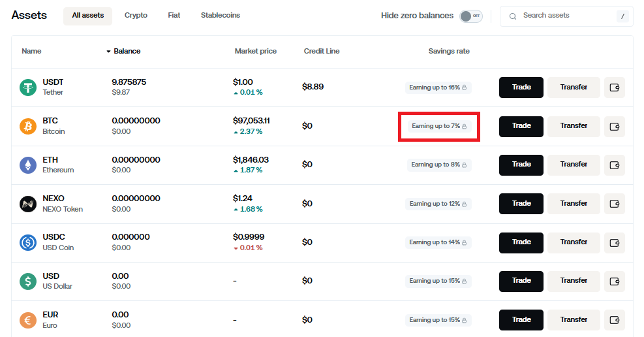The width and height of the screenshot is (644, 337).
Task: Click the Assets page heading
Action: coord(29,15)
